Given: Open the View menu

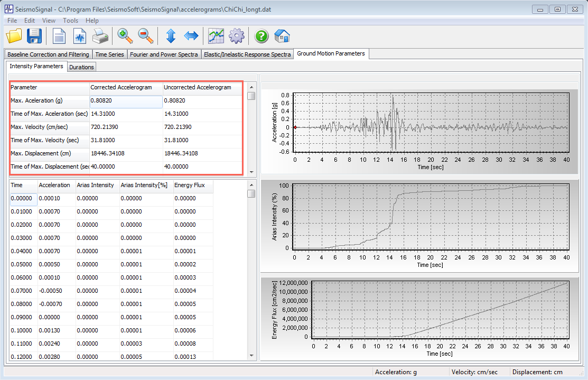Looking at the screenshot, I should pyautogui.click(x=49, y=21).
